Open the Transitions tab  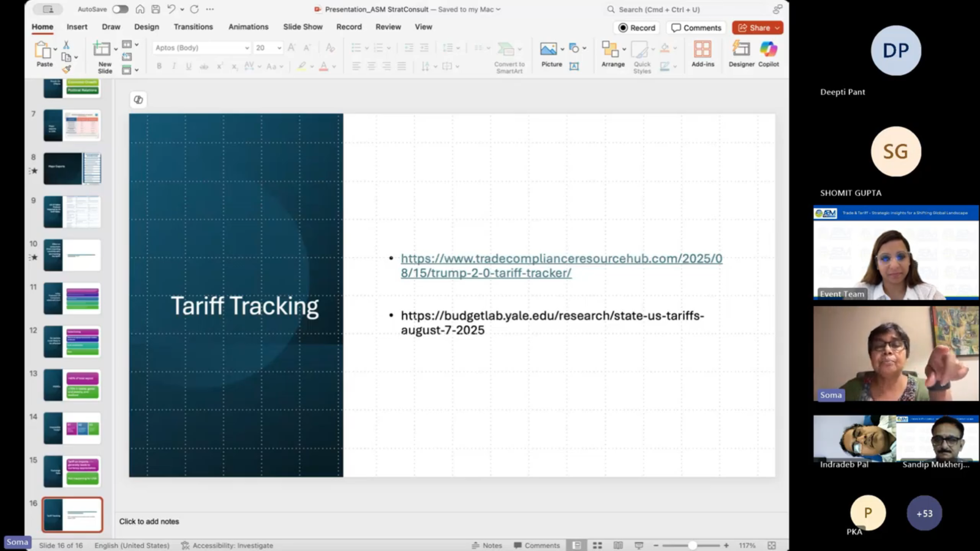click(x=193, y=27)
